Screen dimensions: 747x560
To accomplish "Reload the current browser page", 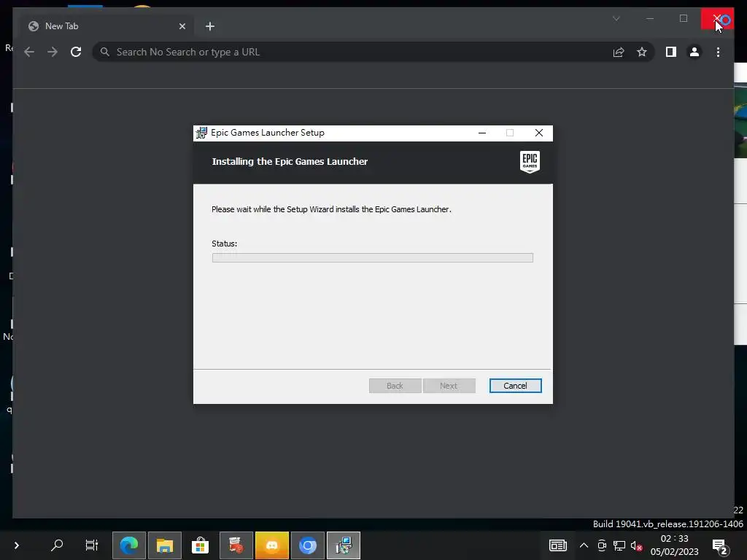I will click(76, 52).
